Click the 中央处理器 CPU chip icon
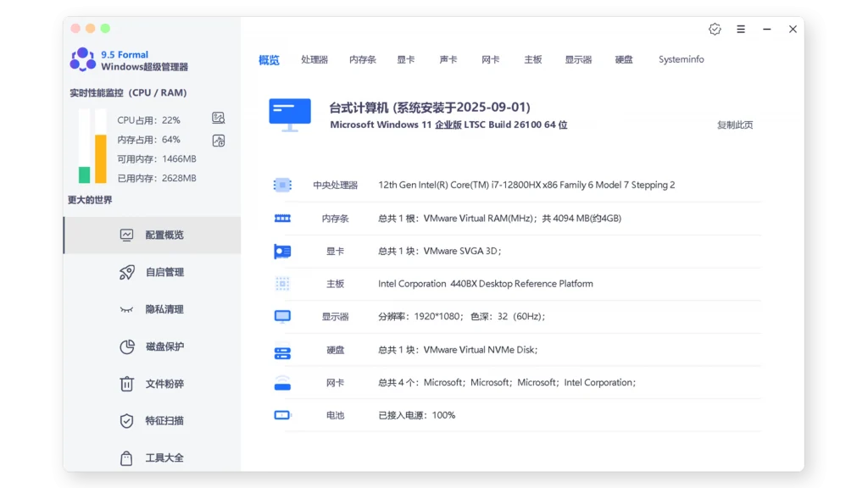Image resolution: width=868 pixels, height=488 pixels. click(282, 185)
